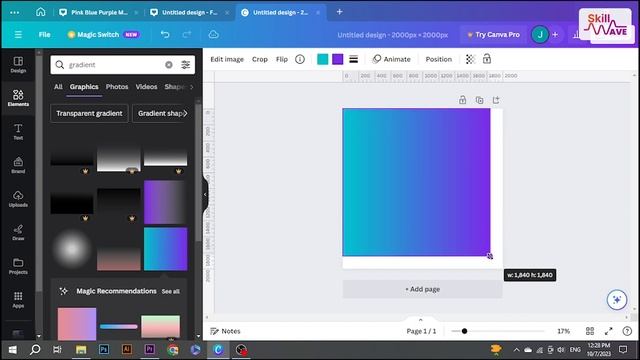Switch to the All tab
Viewport: 640px width, 360px height.
click(58, 87)
